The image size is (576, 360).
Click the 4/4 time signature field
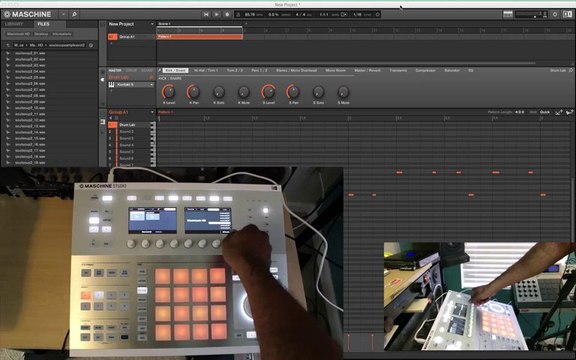(x=300, y=14)
